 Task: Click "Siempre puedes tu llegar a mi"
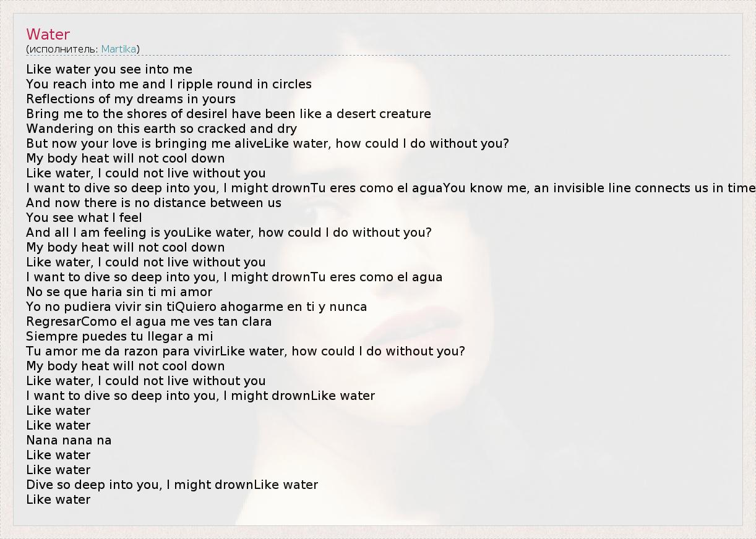point(119,336)
